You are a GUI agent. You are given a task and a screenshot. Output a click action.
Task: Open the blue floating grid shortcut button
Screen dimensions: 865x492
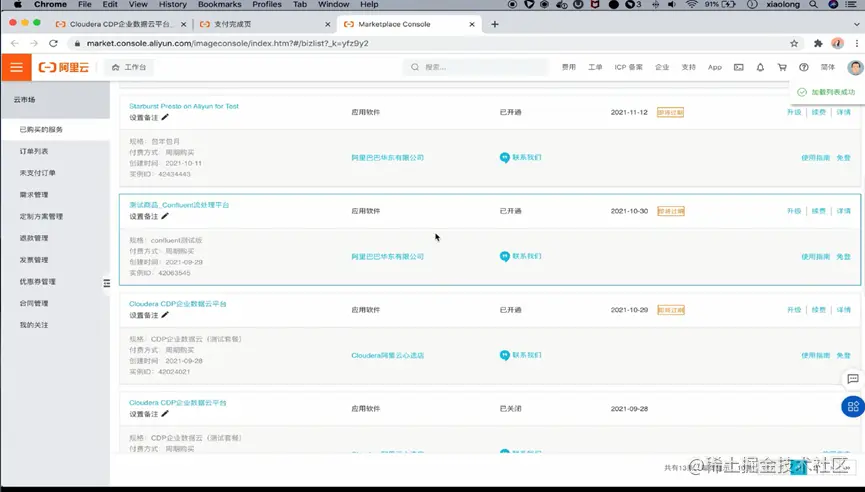[853, 407]
